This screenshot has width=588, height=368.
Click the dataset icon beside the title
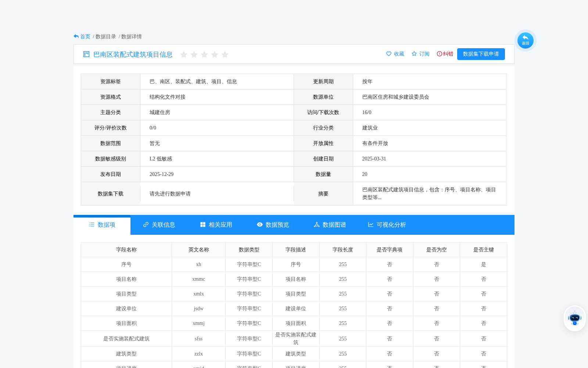(x=86, y=54)
